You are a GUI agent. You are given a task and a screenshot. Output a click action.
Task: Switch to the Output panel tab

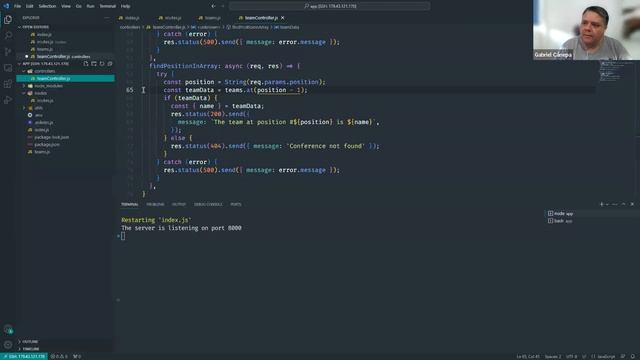tap(179, 204)
